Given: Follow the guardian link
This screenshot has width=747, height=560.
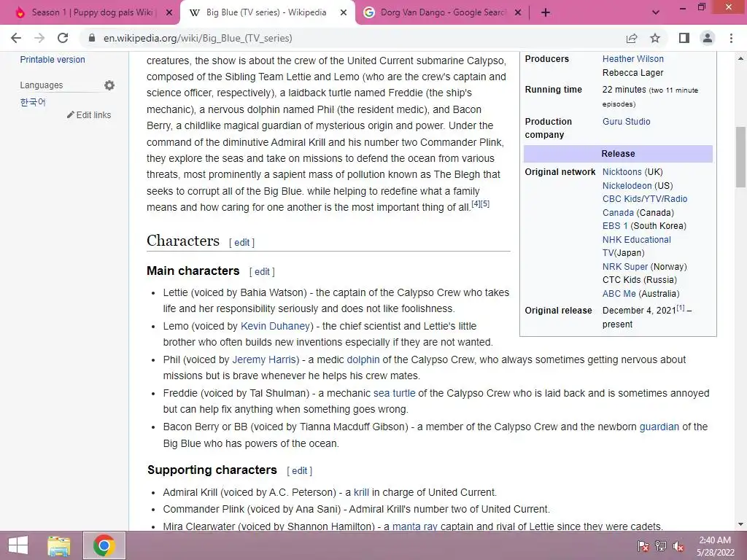Looking at the screenshot, I should [659, 427].
